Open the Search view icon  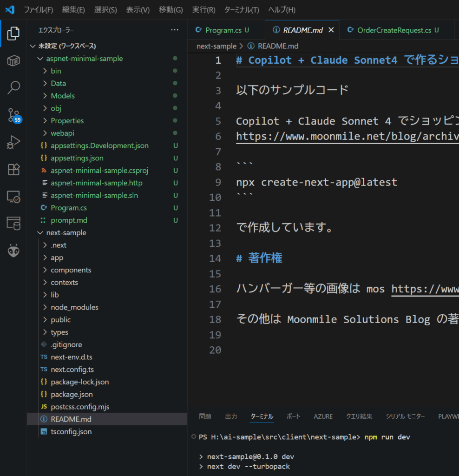click(x=13, y=87)
